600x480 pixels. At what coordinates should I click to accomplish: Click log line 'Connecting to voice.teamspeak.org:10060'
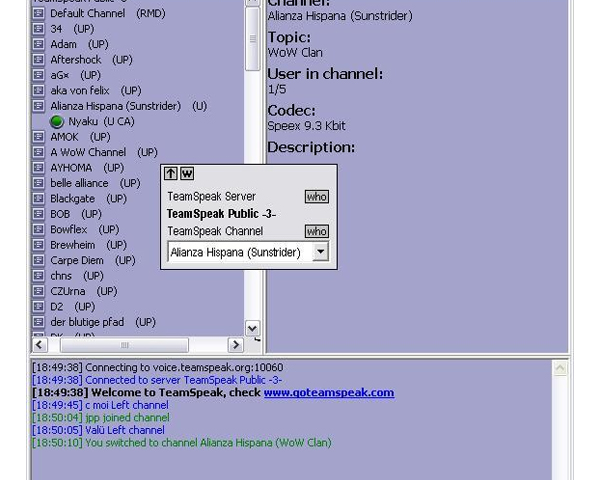point(158,367)
